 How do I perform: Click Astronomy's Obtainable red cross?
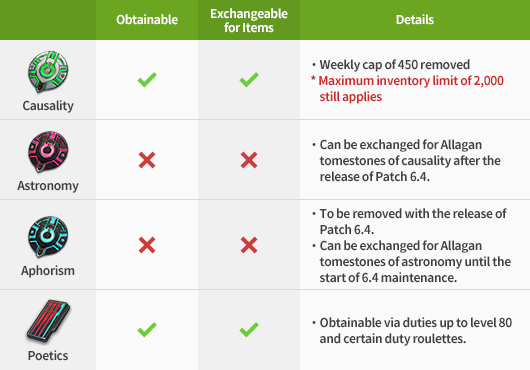pyautogui.click(x=147, y=160)
